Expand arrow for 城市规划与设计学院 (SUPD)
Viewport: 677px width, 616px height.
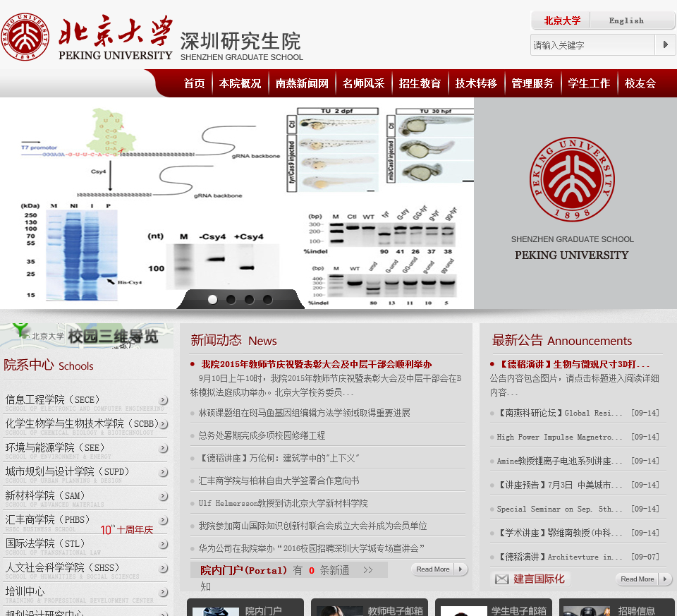point(163,472)
